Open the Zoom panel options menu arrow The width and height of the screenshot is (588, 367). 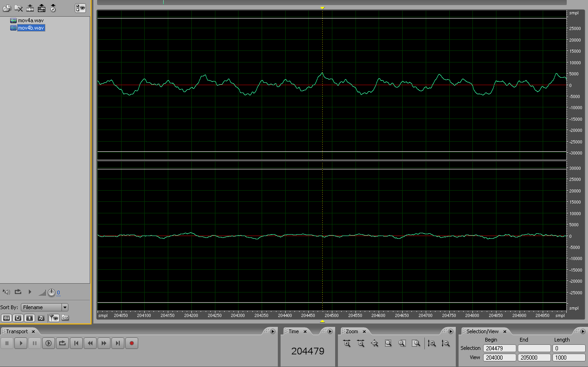(451, 331)
